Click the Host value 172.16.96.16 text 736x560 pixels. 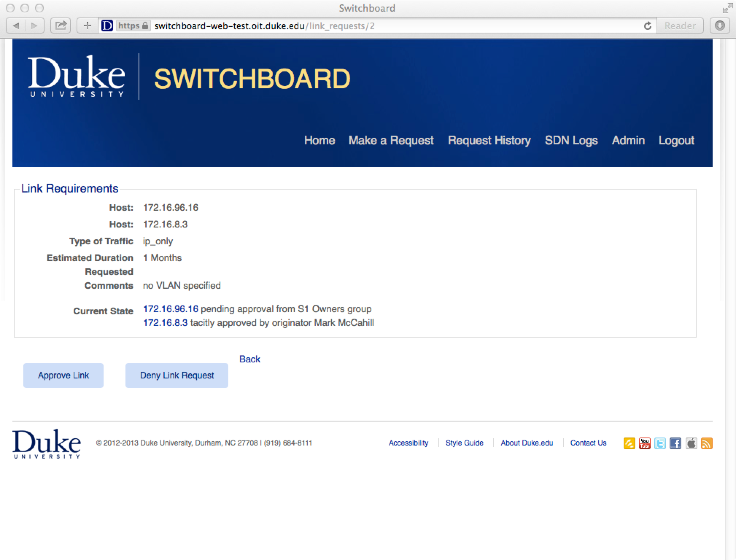[x=171, y=207]
